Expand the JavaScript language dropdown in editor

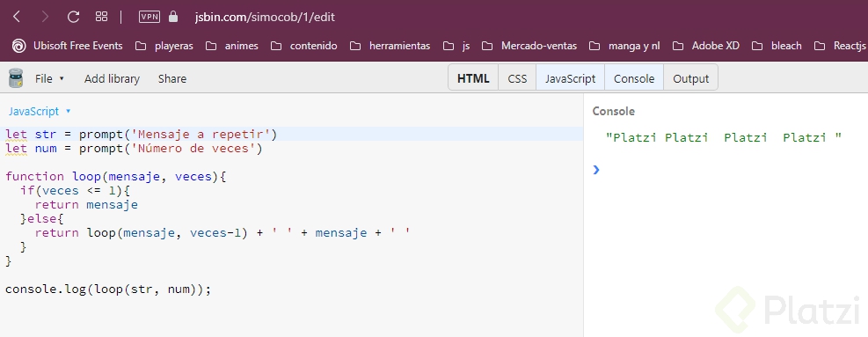pos(40,112)
